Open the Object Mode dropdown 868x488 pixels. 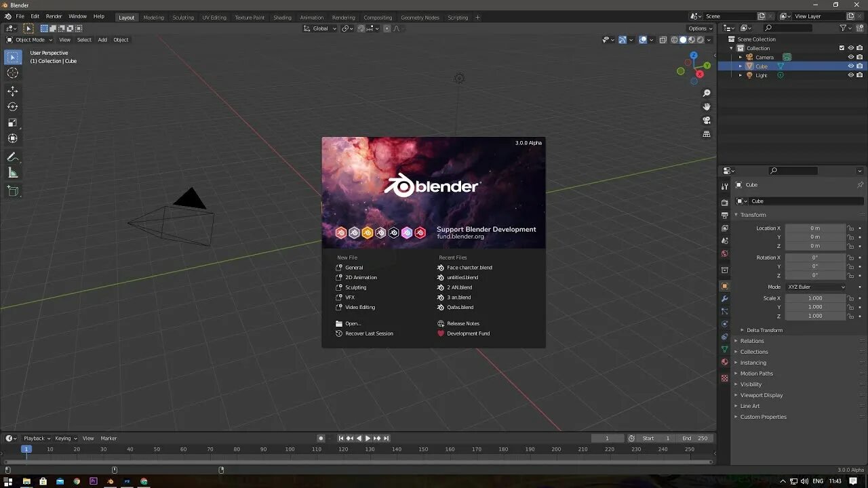point(29,40)
